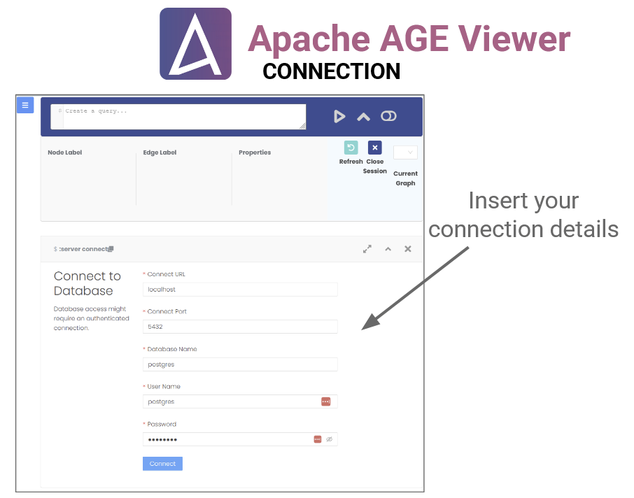This screenshot has height=498, width=634.
Task: Toggle the switch in query bar
Action: 389,116
